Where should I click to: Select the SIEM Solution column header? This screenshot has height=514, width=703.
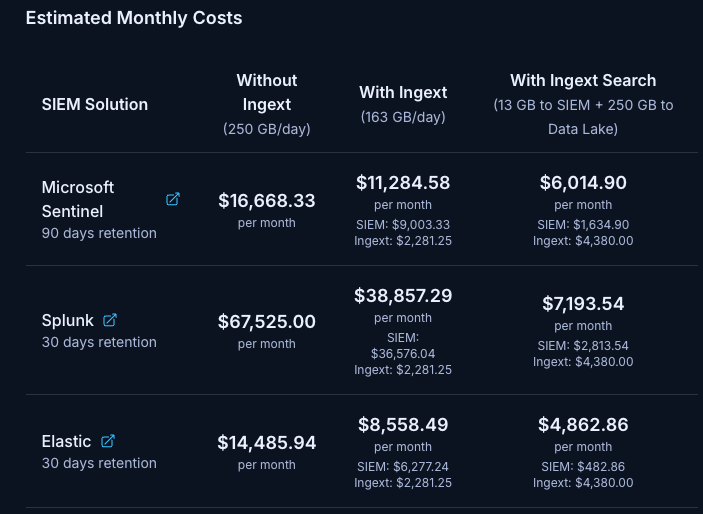click(95, 104)
